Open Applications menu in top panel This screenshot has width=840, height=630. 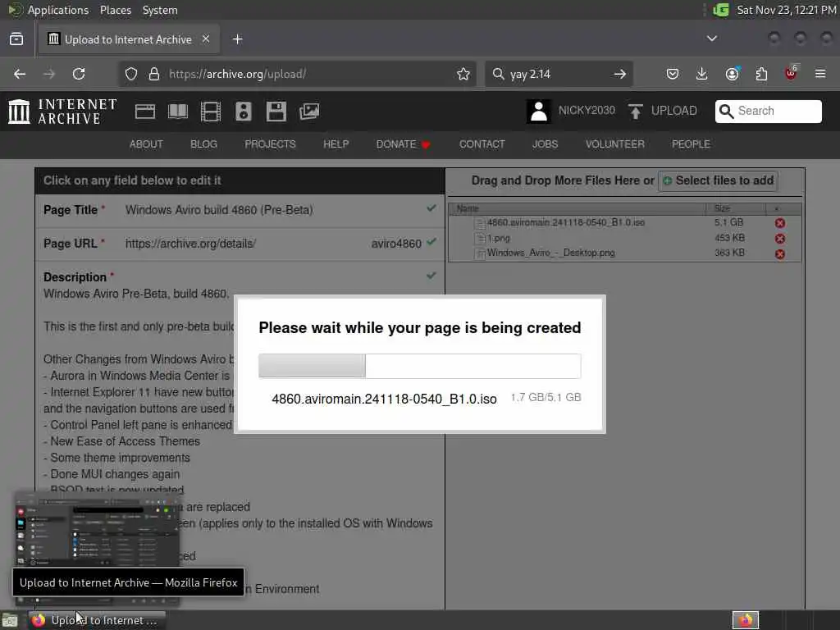[58, 10]
